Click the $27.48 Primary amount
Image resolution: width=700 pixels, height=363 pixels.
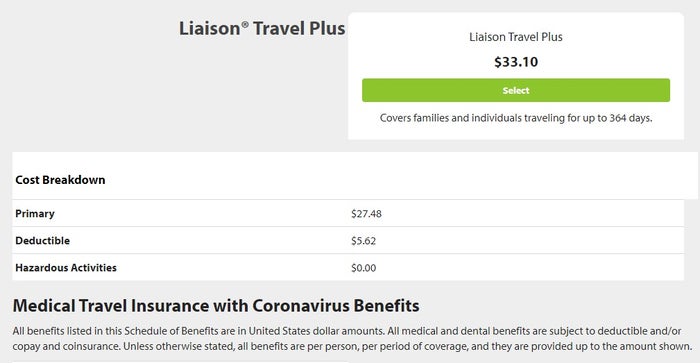tap(366, 214)
